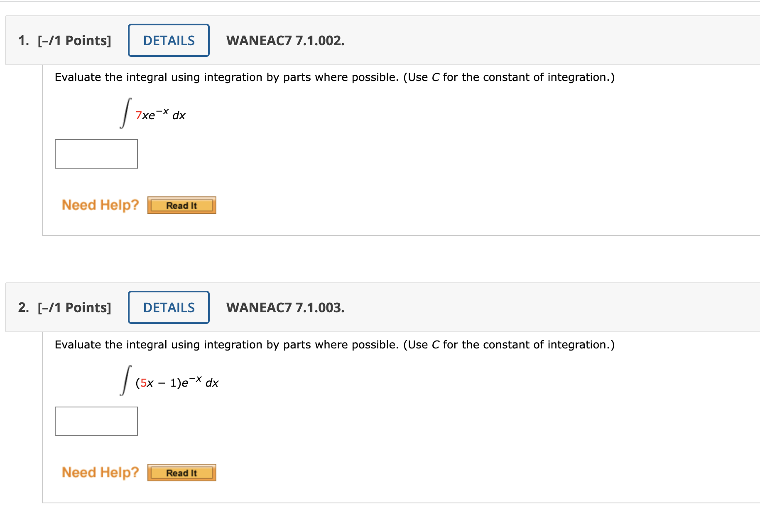Click the Read It button under question 2
Screen dimensions: 760x532
coord(181,472)
